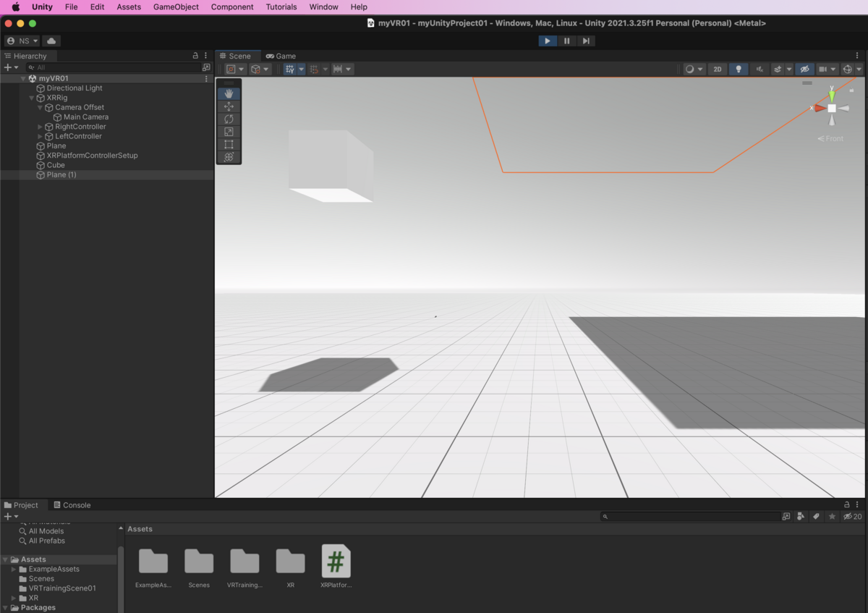Select the Hierarchy tab
Viewport: 868px width, 613px height.
(25, 56)
